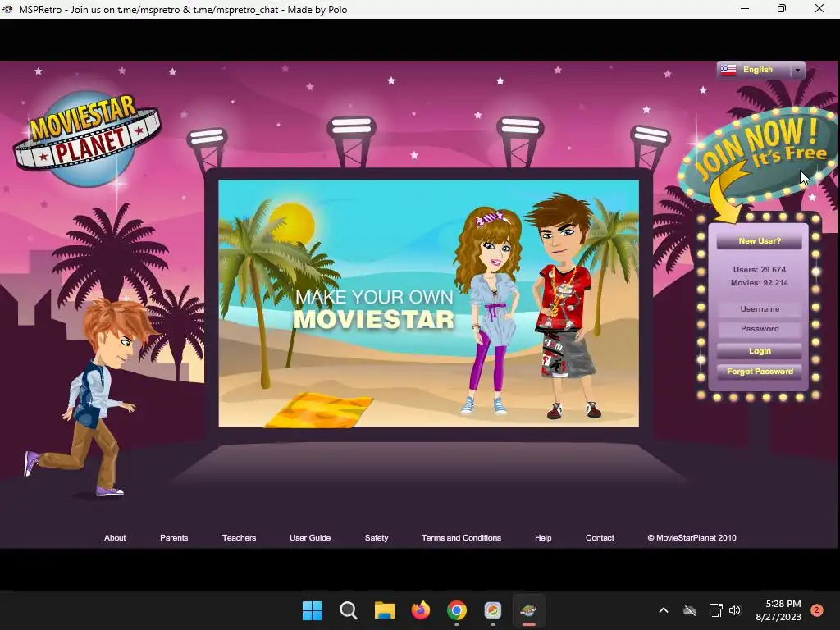840x630 pixels.
Task: Open the Windows Start menu
Action: point(312,610)
